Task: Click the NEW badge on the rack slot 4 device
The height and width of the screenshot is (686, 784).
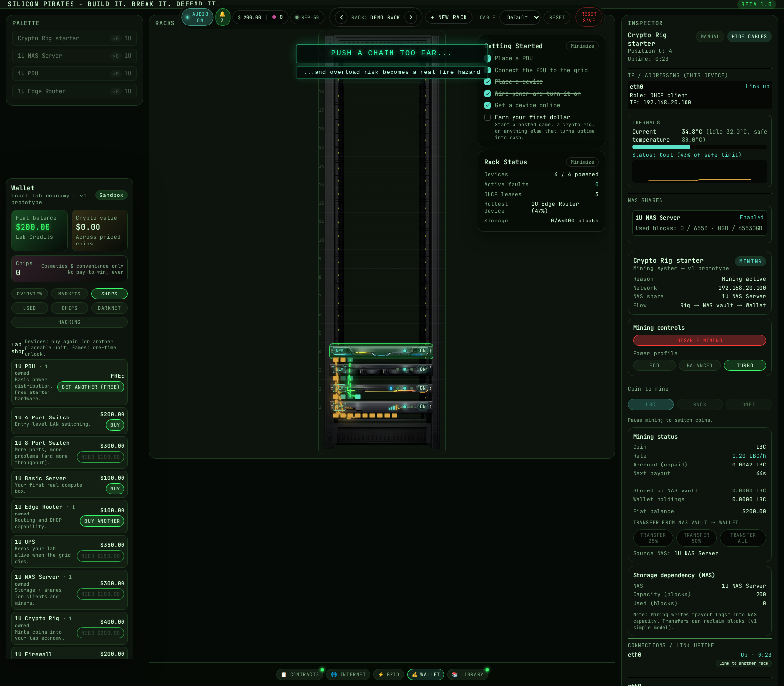Action: point(340,351)
